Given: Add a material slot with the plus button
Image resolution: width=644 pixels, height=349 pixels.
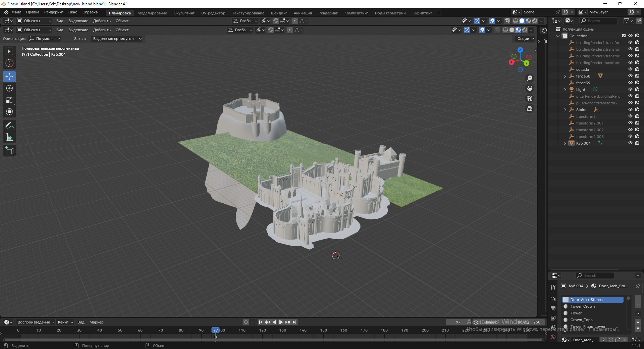Looking at the screenshot, I should tap(638, 298).
